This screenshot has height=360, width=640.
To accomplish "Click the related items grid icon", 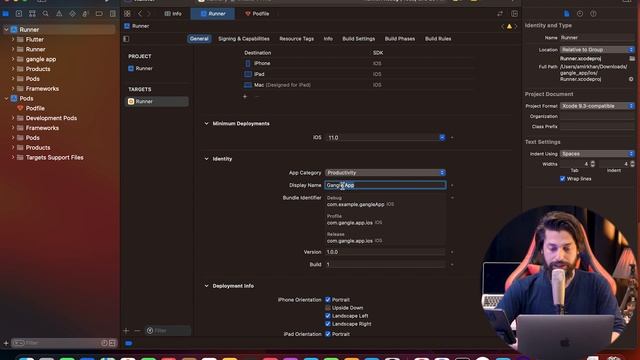I will (x=127, y=13).
